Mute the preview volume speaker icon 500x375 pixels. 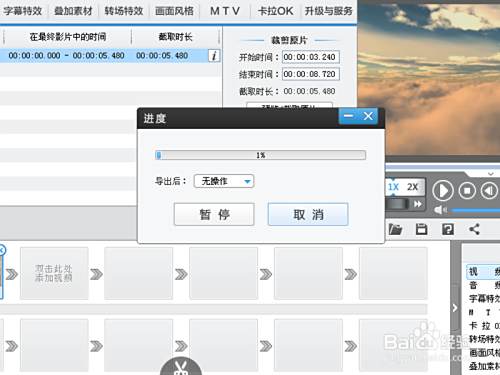coord(440,210)
